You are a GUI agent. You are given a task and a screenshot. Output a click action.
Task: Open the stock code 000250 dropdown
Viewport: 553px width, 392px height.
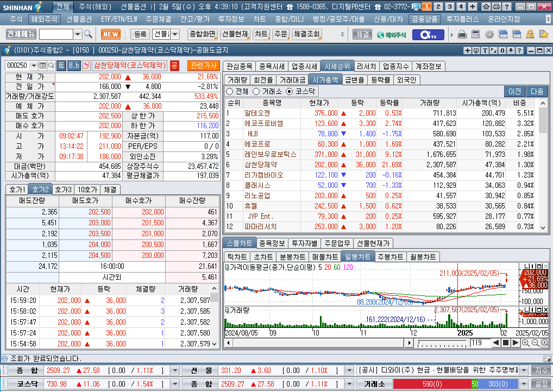34,65
